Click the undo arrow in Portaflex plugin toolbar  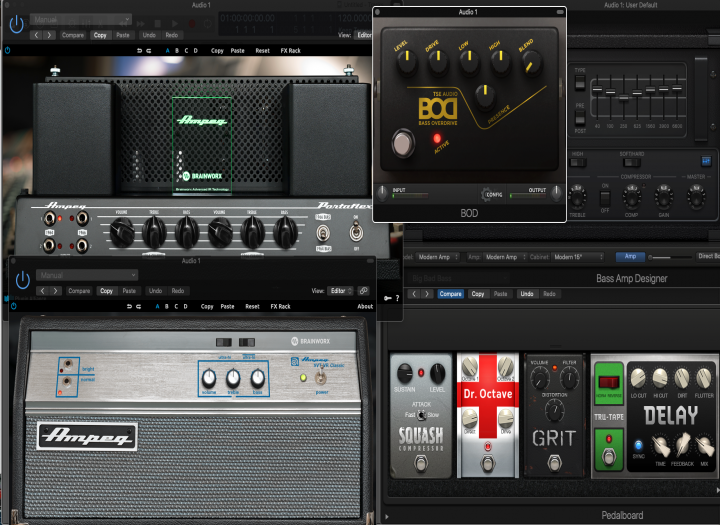click(139, 51)
